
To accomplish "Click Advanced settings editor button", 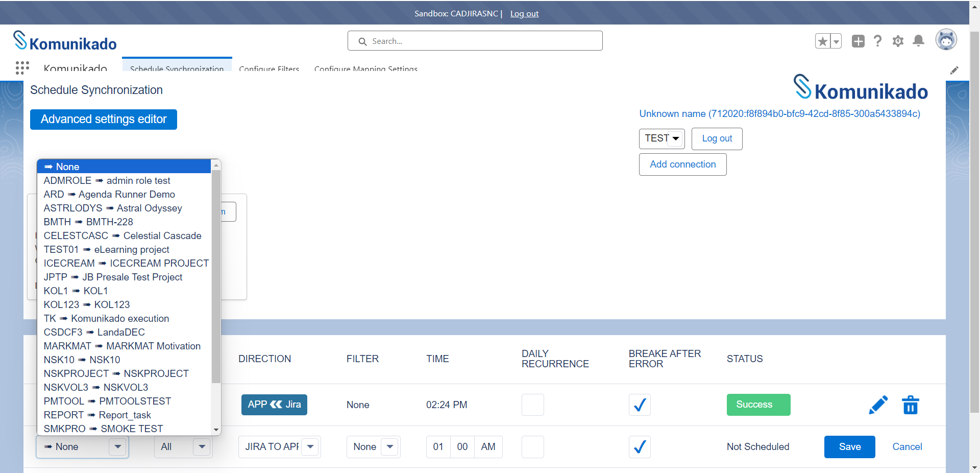I will [x=104, y=120].
